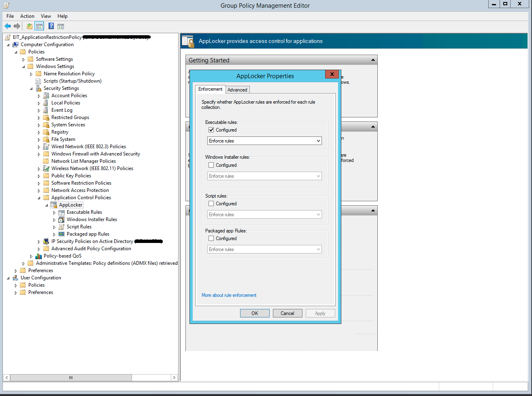The image size is (532, 396).
Task: Open the Executable rules Enforce rules dropdown
Action: point(264,141)
